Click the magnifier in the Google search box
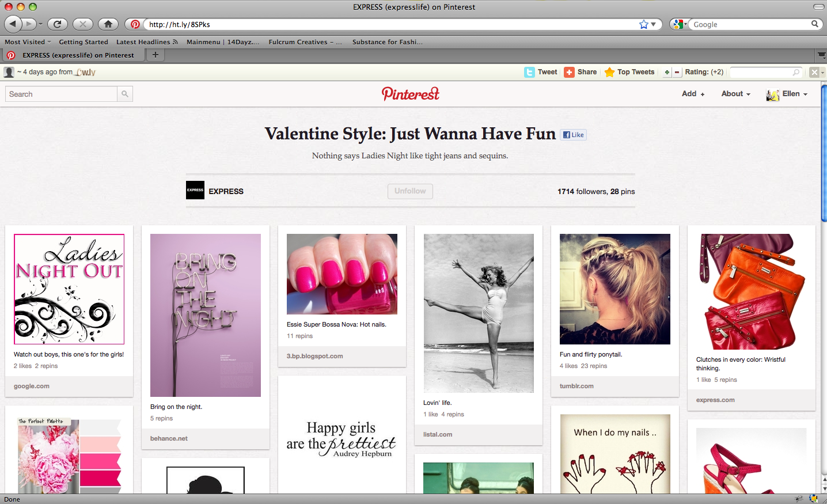 tap(814, 24)
